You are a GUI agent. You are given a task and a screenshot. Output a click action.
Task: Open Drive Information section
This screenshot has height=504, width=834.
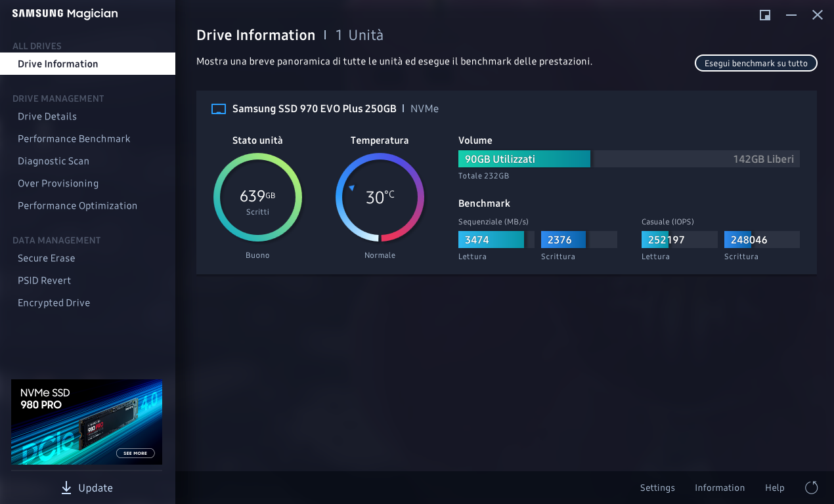[87, 64]
